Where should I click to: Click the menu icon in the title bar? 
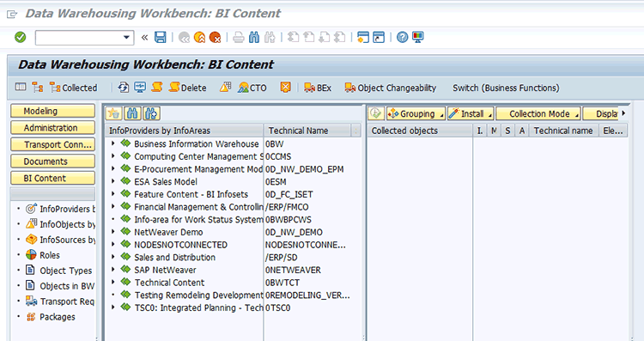pyautogui.click(x=12, y=15)
